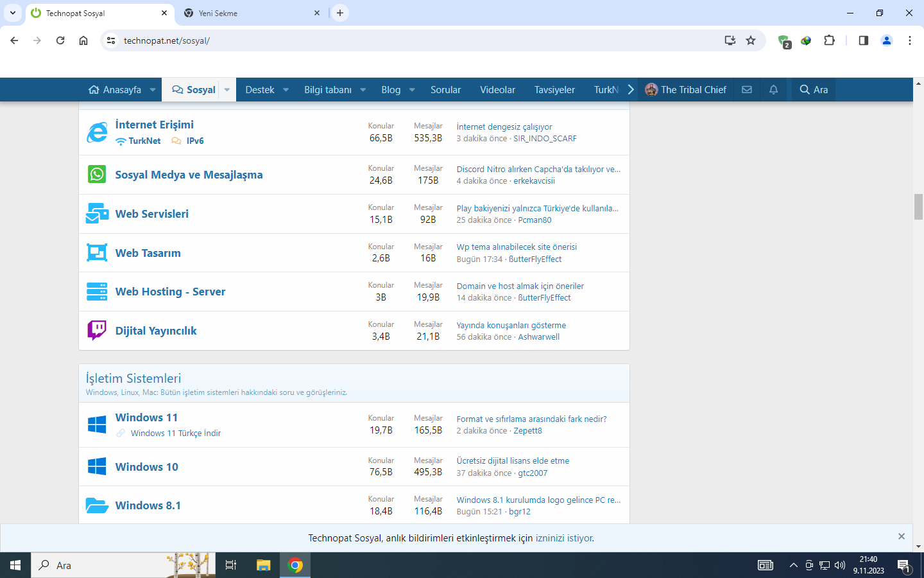
Task: Open the İşletim Sistemleri category heading
Action: [133, 378]
